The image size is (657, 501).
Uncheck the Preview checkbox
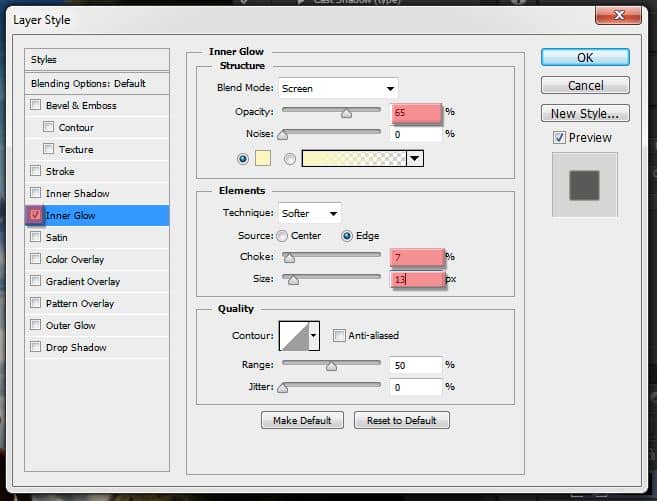click(559, 137)
